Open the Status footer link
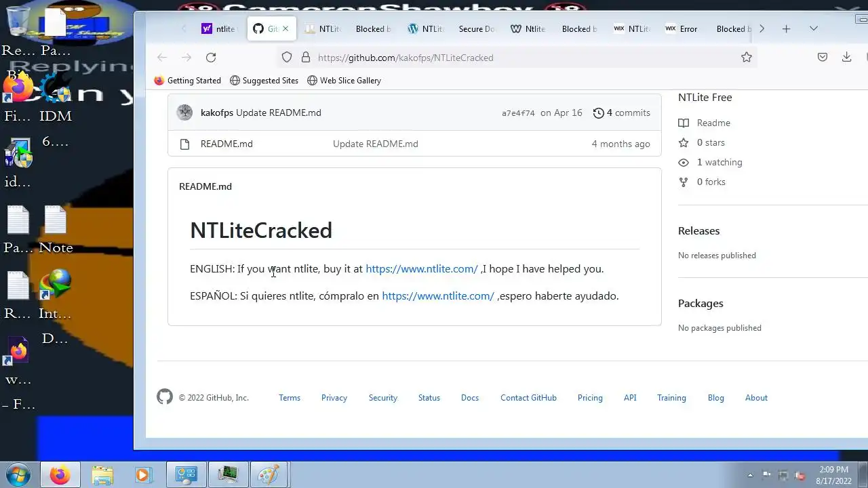Viewport: 868px width, 488px height. (x=429, y=398)
